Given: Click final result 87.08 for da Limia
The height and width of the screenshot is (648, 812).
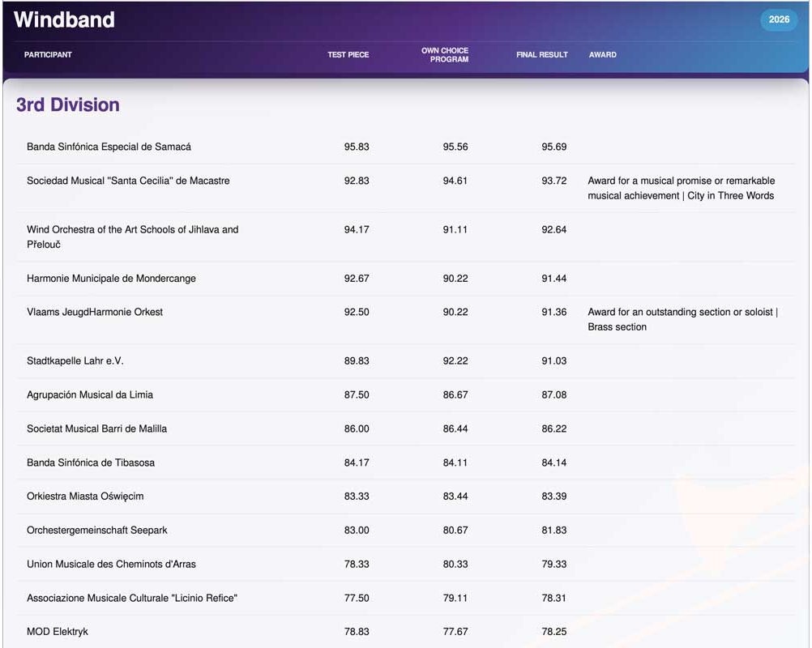Looking at the screenshot, I should 553,395.
